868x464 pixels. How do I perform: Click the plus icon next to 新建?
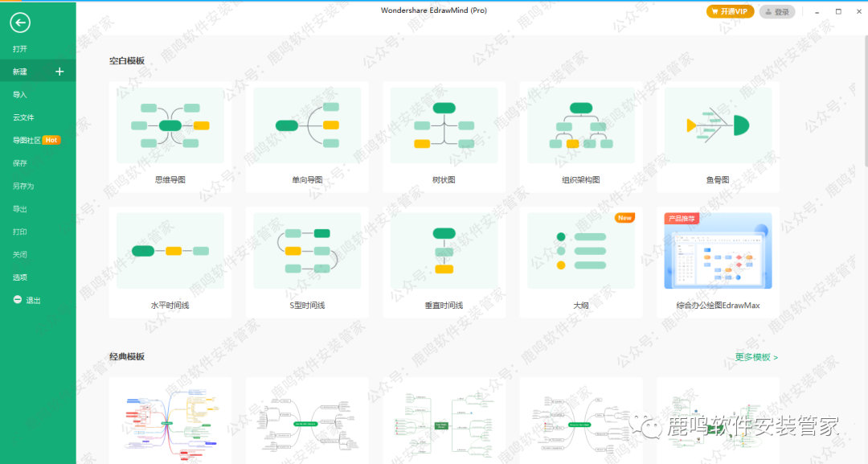59,72
